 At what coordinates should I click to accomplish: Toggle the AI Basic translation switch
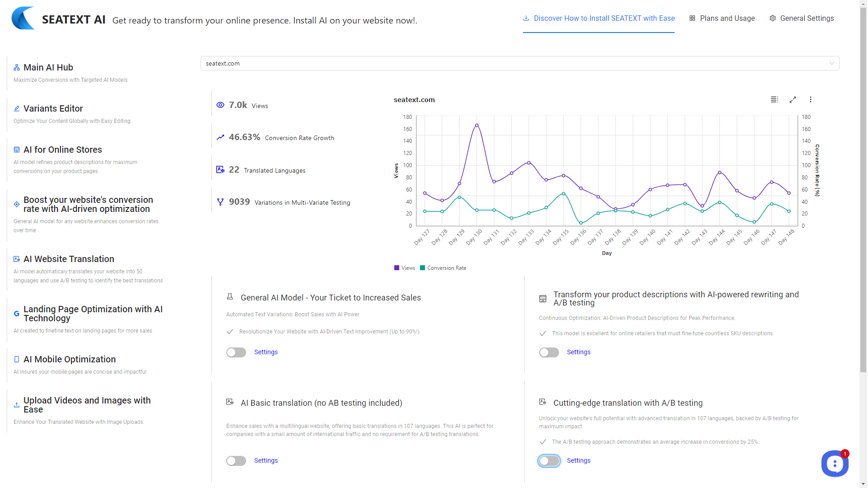point(236,461)
